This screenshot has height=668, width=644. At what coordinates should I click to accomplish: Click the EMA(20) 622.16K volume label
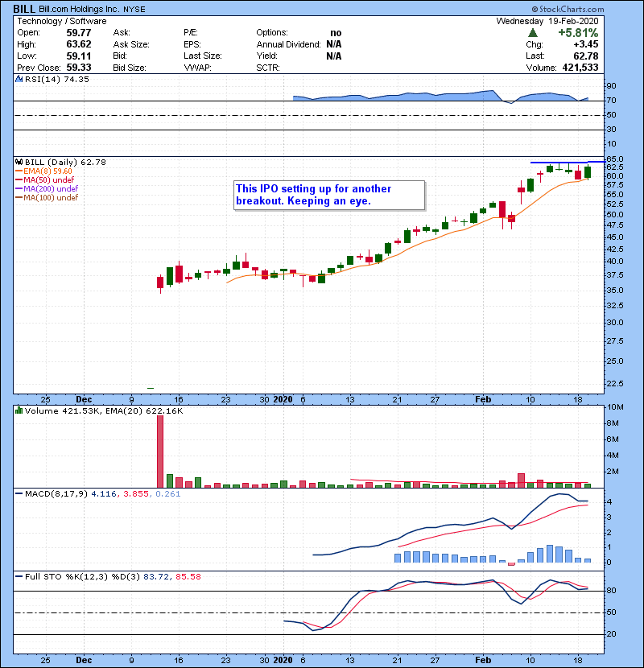143,411
